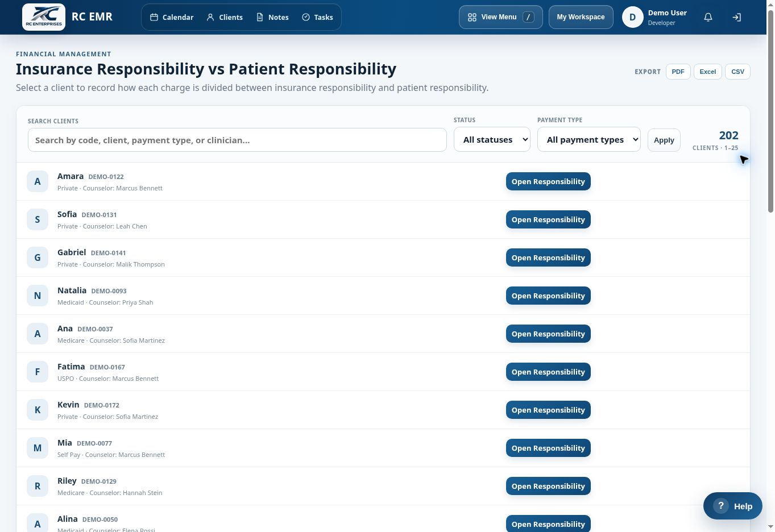Click Mia's avatar initial tile

pos(38,448)
